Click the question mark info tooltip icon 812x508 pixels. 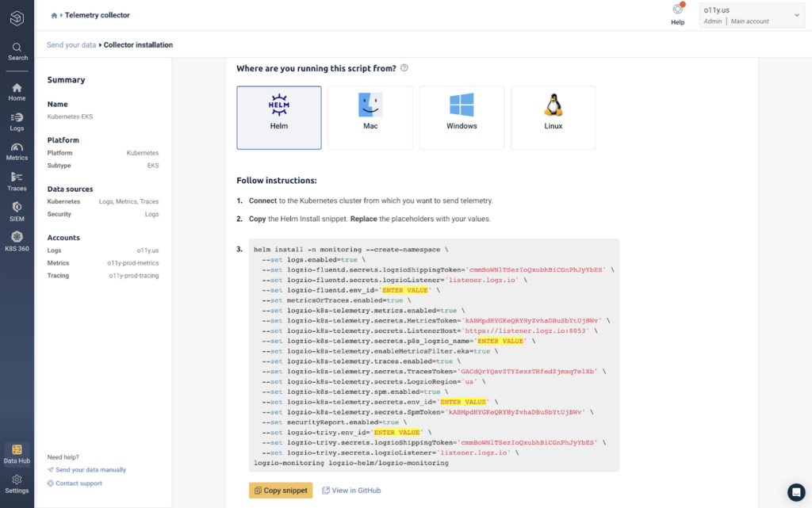(x=404, y=68)
